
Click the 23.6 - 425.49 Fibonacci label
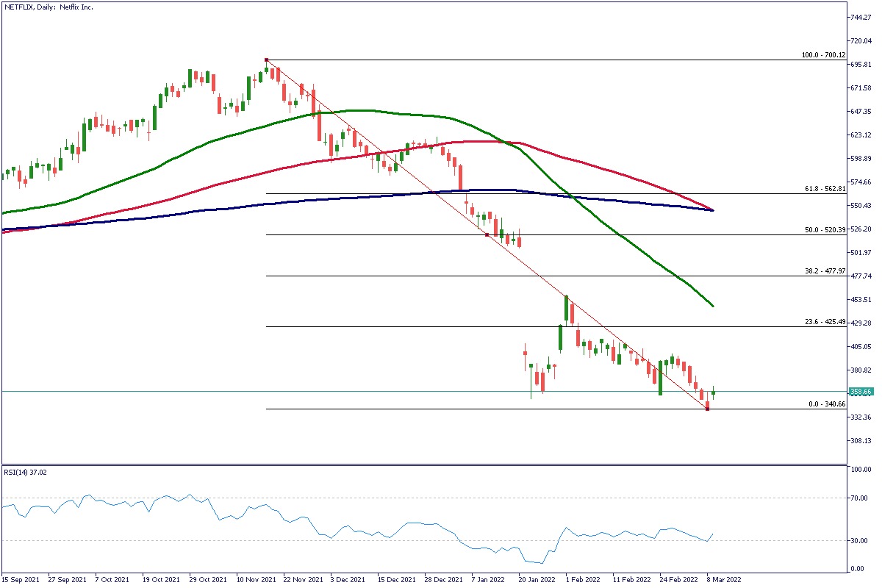pos(825,322)
